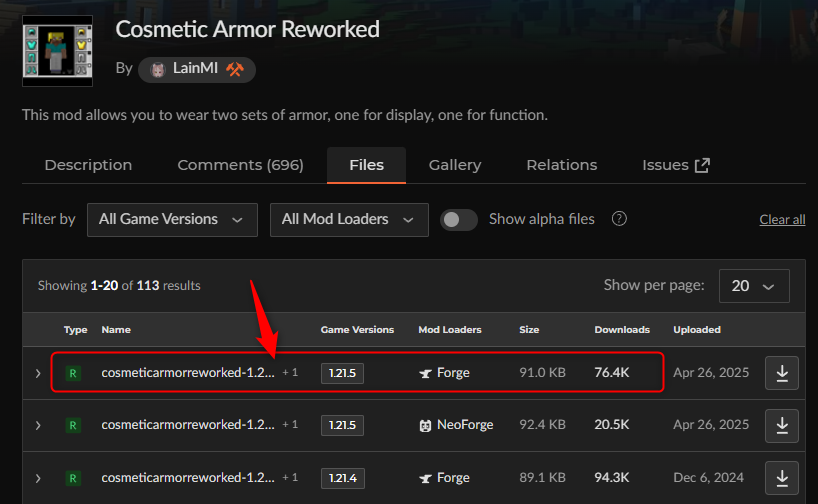Image resolution: width=818 pixels, height=504 pixels.
Task: Open the Show per page 20 dropdown
Action: tap(754, 285)
